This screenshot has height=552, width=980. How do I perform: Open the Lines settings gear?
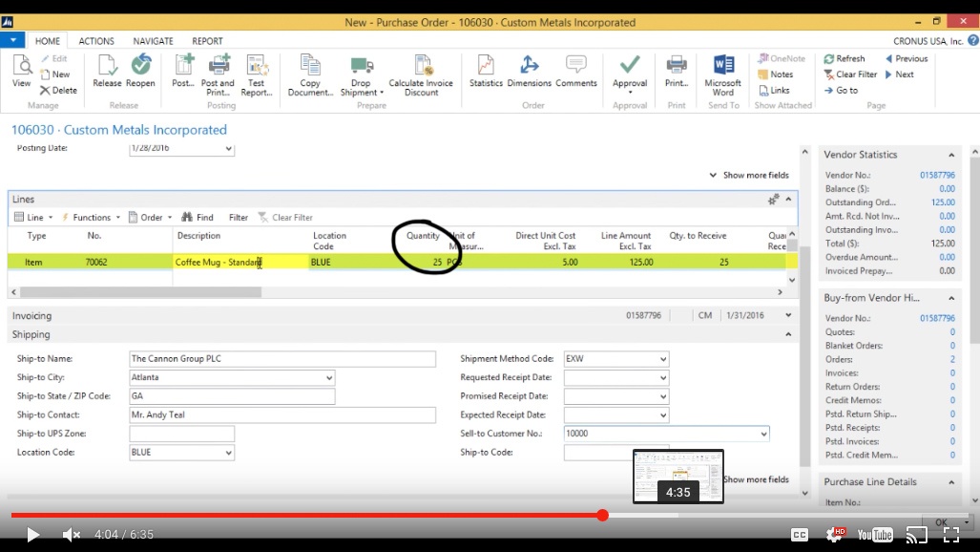(773, 199)
